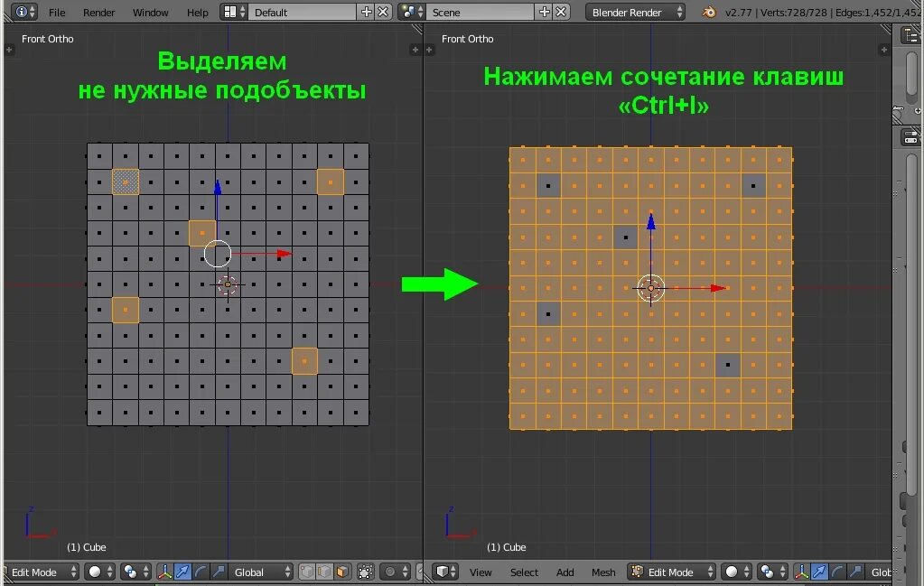The height and width of the screenshot is (586, 924).
Task: Open left viewport shading mode selector
Action: (x=100, y=572)
